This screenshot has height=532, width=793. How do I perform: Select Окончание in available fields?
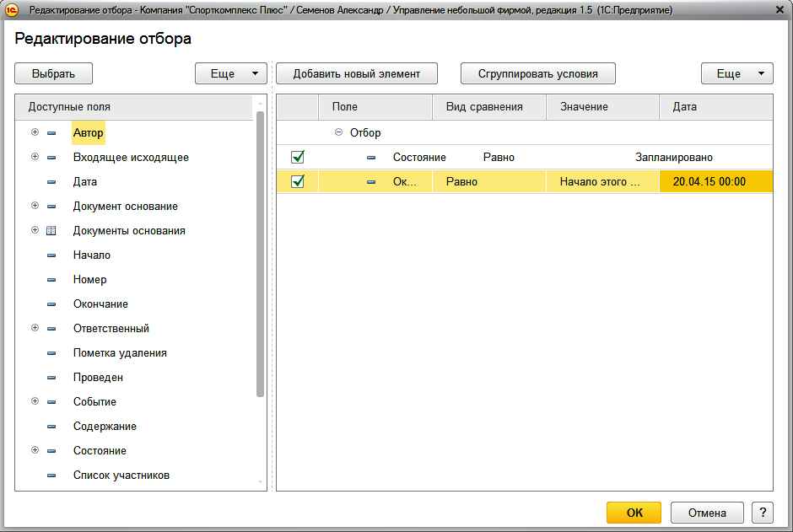pos(100,304)
